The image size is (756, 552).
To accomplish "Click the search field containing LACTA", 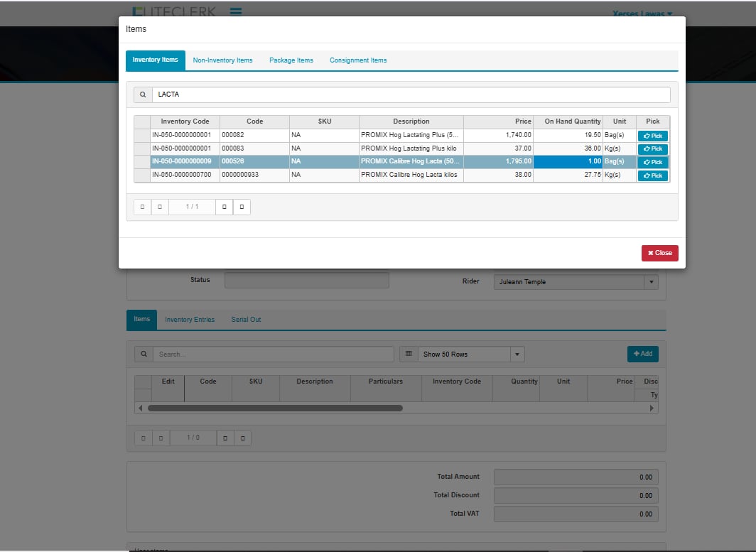I will tap(411, 94).
